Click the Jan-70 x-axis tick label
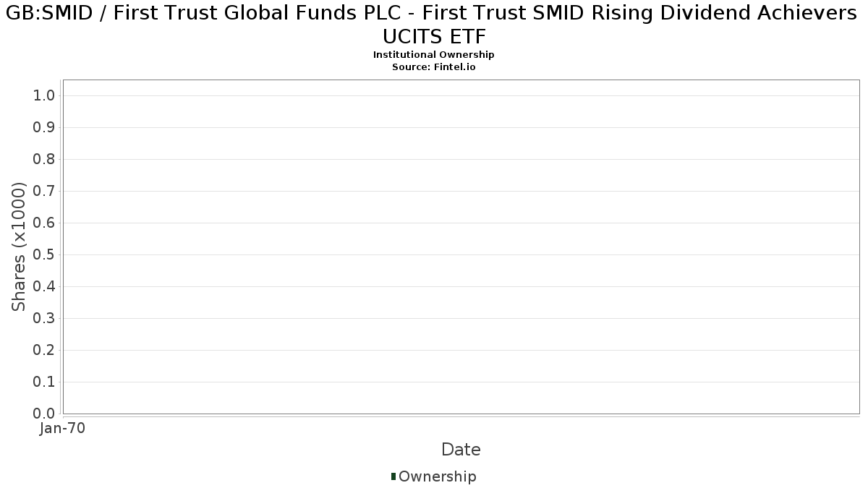868x488 pixels. click(x=62, y=428)
